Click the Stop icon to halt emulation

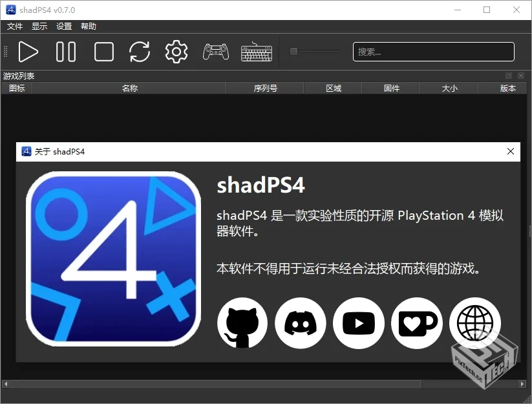coord(103,52)
